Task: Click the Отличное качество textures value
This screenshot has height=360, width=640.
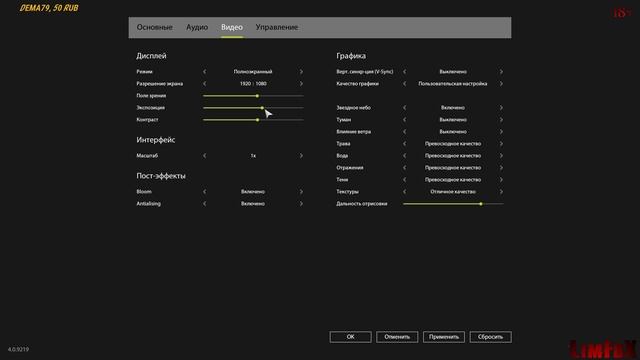Action: click(453, 192)
